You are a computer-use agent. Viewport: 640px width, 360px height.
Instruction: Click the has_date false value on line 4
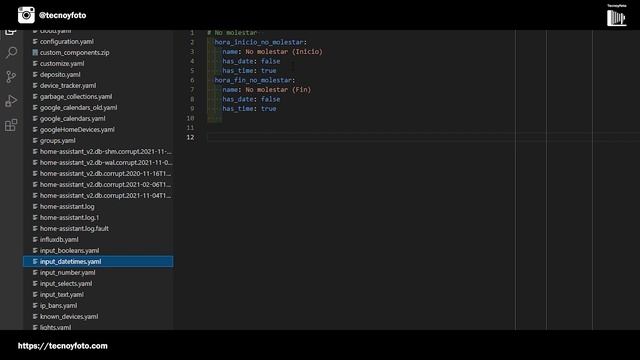[271, 61]
